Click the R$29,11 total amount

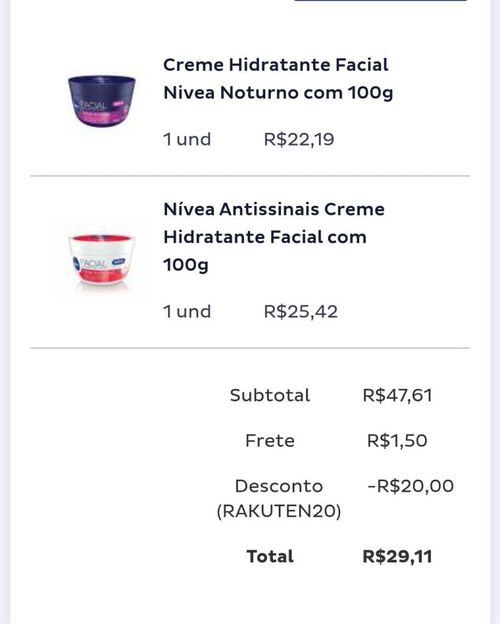pos(397,556)
